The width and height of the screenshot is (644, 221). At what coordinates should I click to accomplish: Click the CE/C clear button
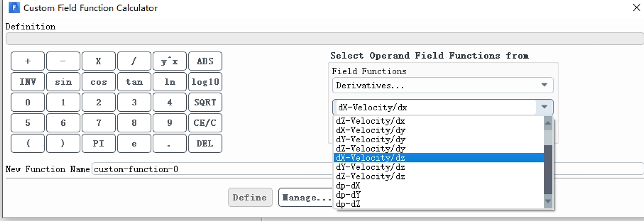205,123
